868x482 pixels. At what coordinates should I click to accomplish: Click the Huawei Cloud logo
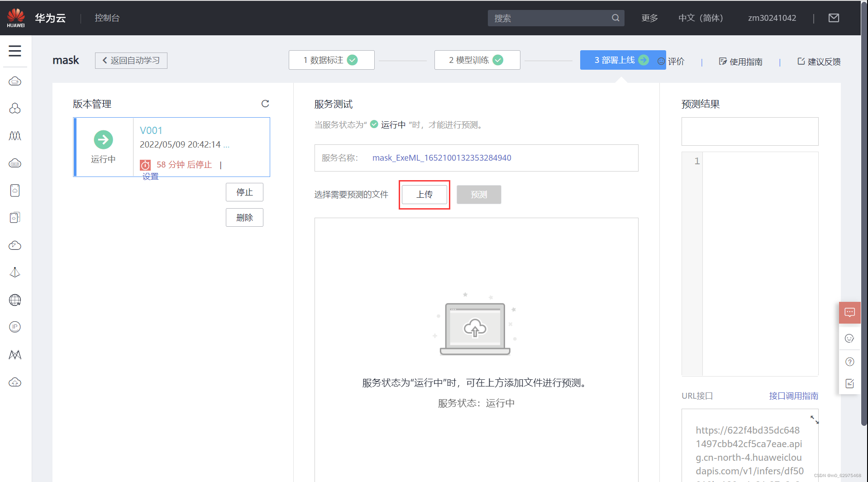pyautogui.click(x=16, y=18)
